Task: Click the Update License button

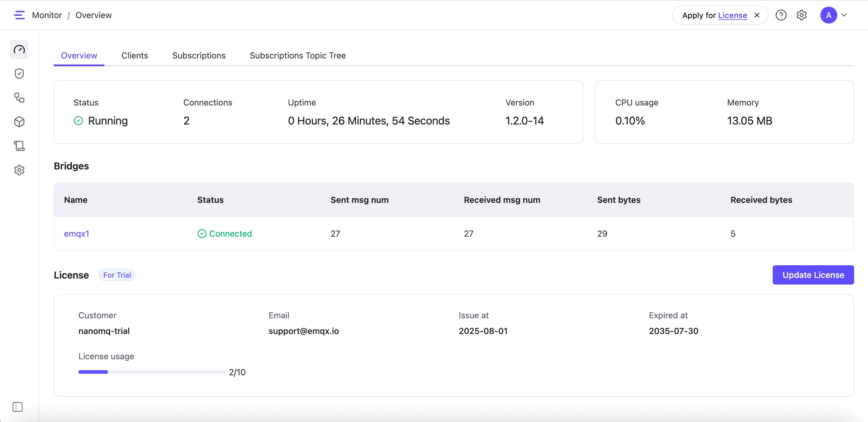Action: 813,275
